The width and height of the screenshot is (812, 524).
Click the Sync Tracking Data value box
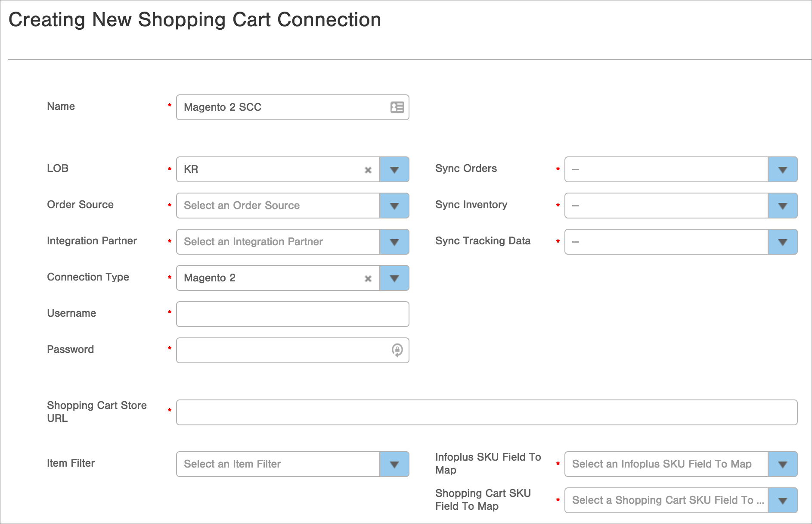pos(666,242)
